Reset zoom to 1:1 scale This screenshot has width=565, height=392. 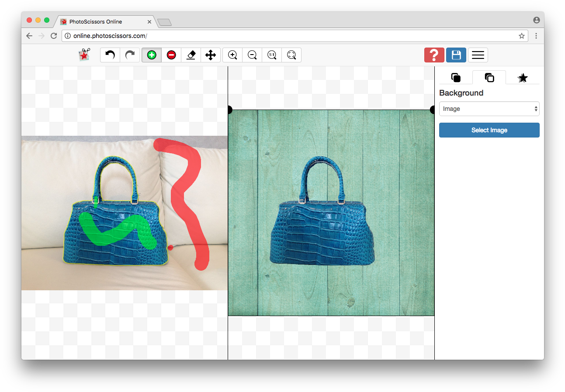[272, 55]
